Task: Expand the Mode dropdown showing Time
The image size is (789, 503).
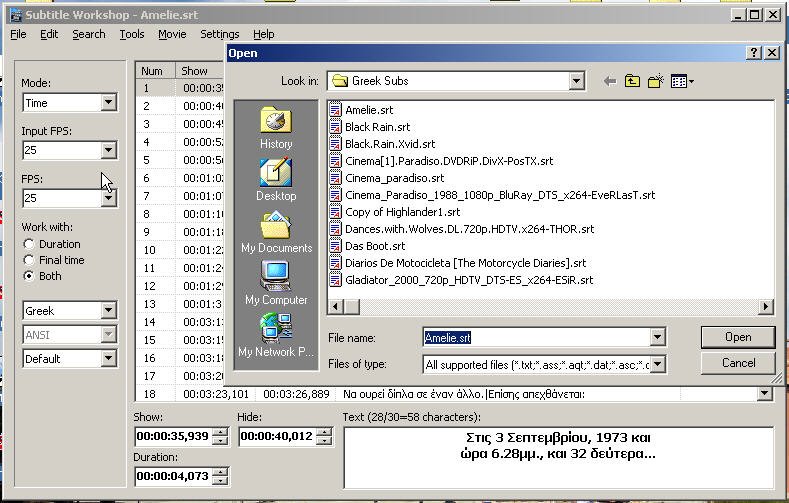Action: 108,103
